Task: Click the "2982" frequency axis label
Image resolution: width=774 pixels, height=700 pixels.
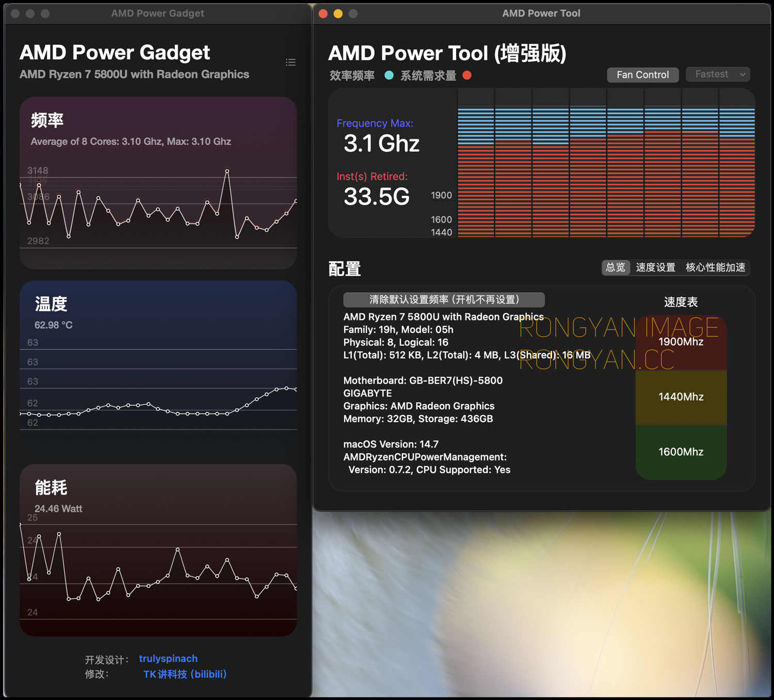Action: [38, 241]
